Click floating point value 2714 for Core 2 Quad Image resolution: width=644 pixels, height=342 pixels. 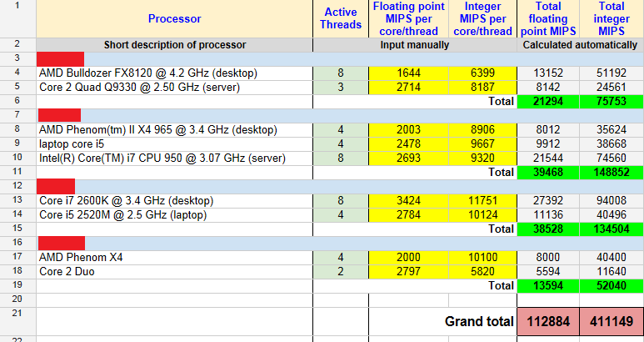[x=400, y=87]
